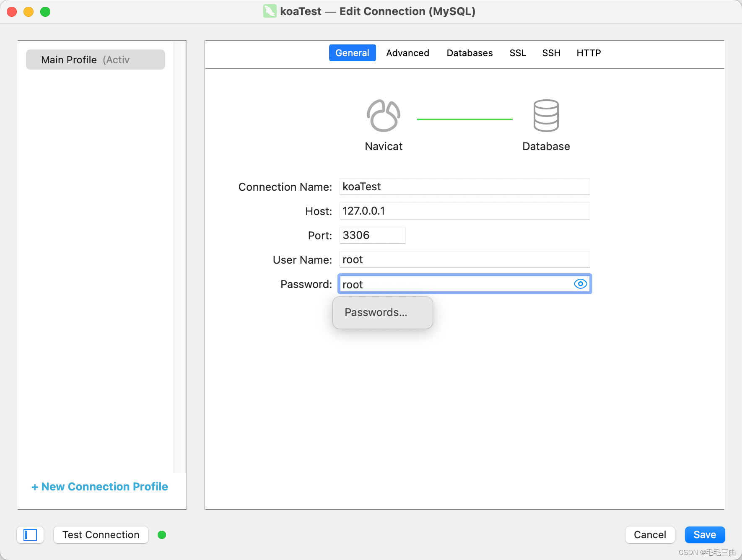Screen dimensions: 742x560
Task: Click the green line between Navicat and Database
Action: [x=464, y=119]
